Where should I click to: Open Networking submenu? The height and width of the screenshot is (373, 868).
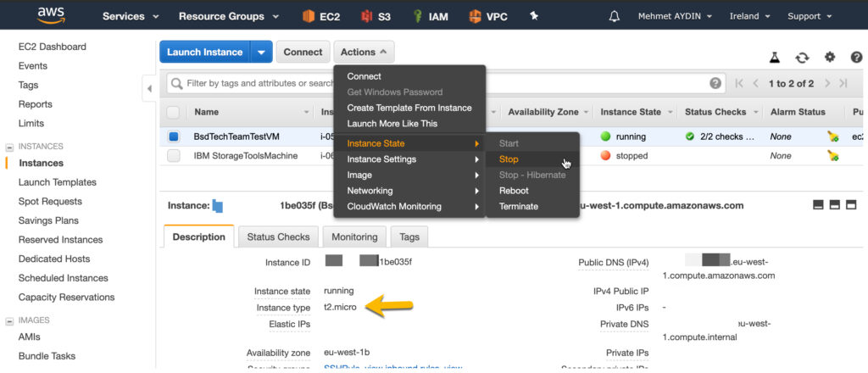click(x=409, y=191)
